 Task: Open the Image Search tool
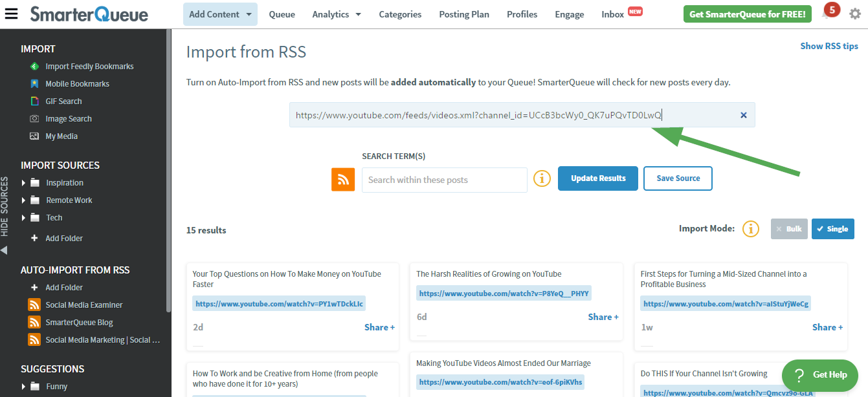point(67,118)
